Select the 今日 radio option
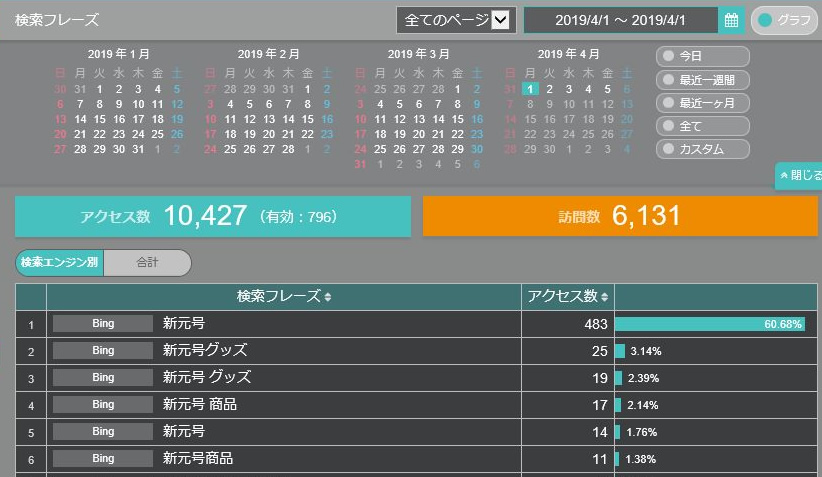Screen dimensions: 822x477 tap(702, 56)
